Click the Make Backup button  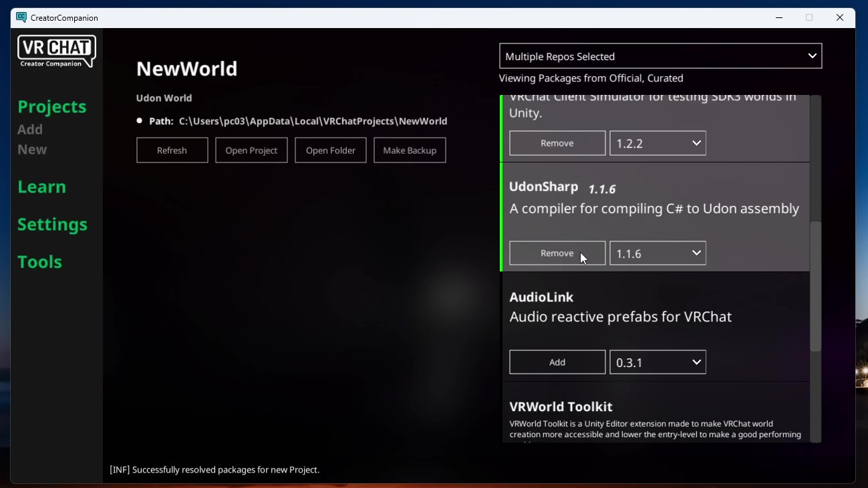pos(410,150)
